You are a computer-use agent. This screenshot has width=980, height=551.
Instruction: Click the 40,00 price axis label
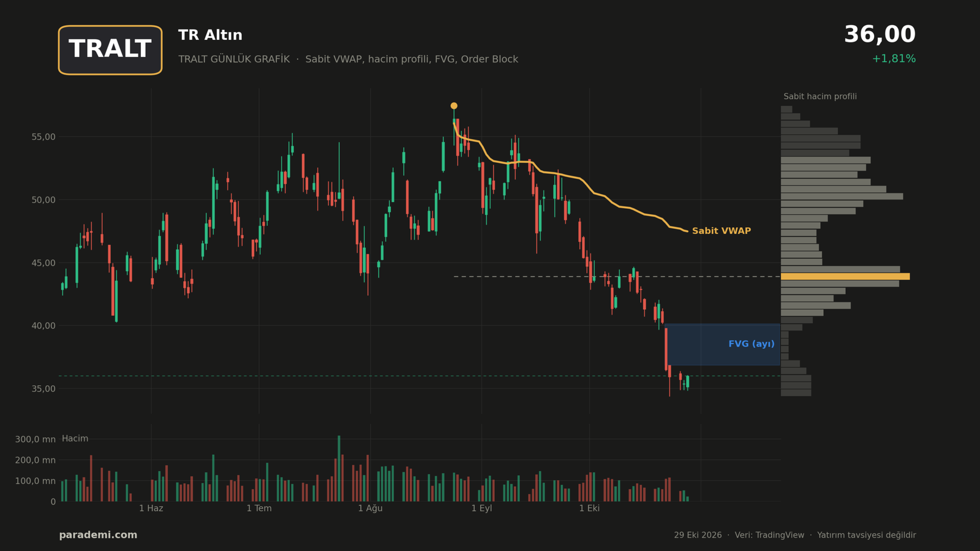pyautogui.click(x=43, y=326)
